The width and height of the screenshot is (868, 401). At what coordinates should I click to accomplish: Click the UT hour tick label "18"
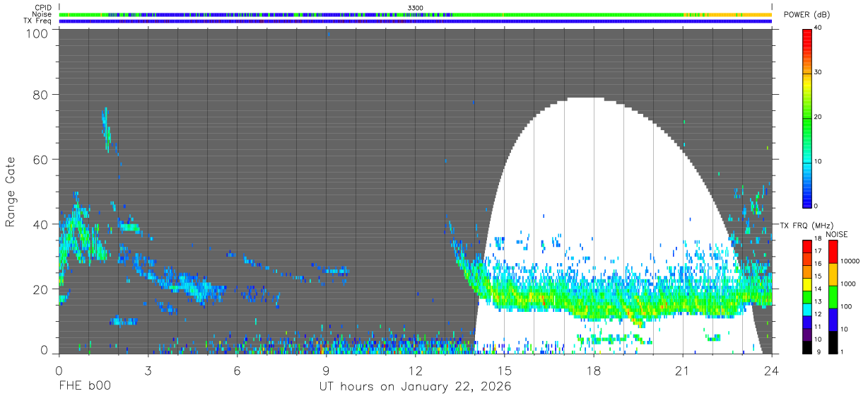(593, 371)
